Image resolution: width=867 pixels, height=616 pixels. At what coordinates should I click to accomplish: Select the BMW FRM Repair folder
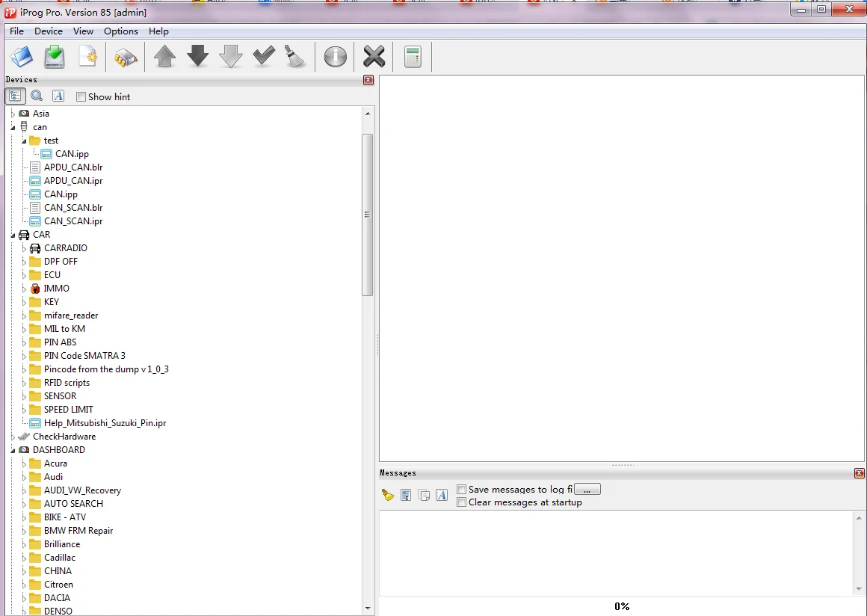[78, 530]
